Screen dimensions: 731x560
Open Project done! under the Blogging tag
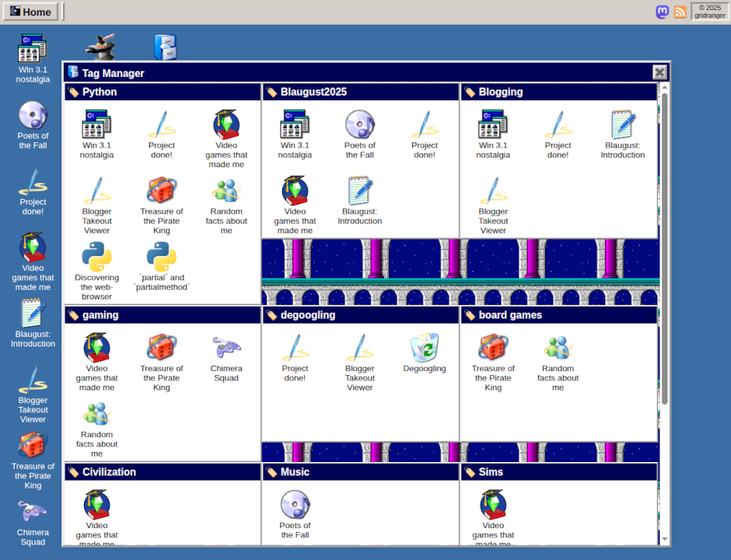click(x=558, y=135)
